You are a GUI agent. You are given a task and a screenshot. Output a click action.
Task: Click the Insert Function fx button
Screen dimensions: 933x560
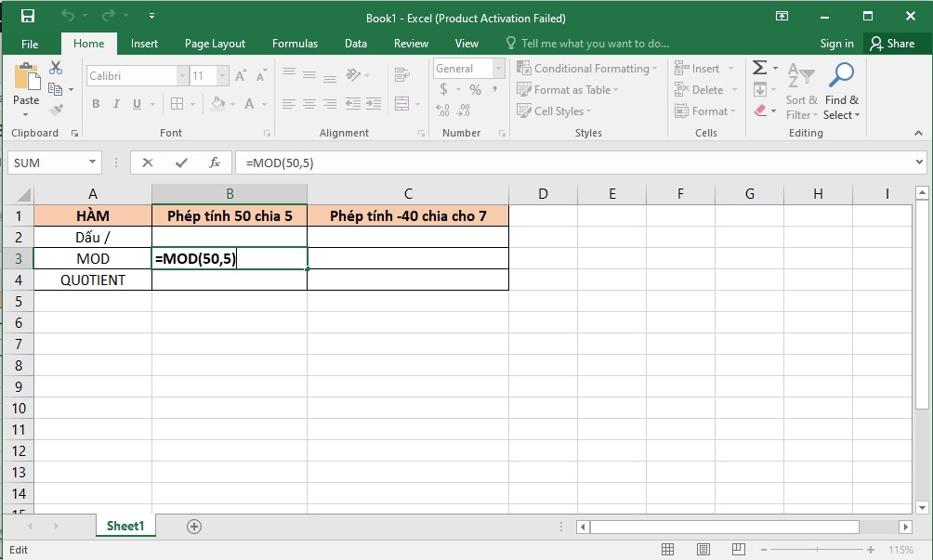pos(216,162)
